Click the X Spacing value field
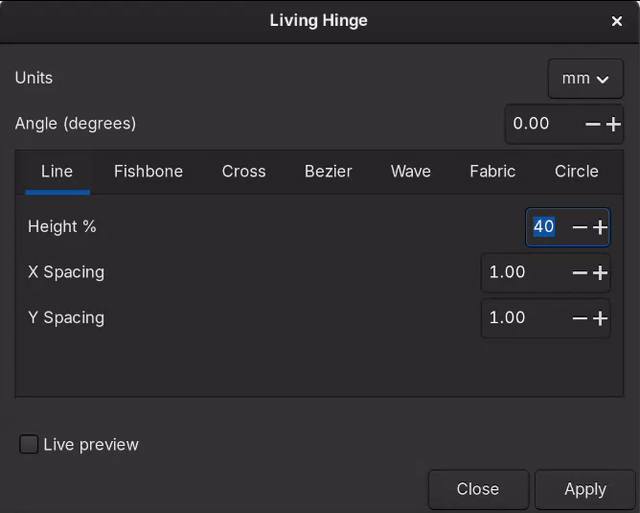The width and height of the screenshot is (640, 513). (522, 273)
